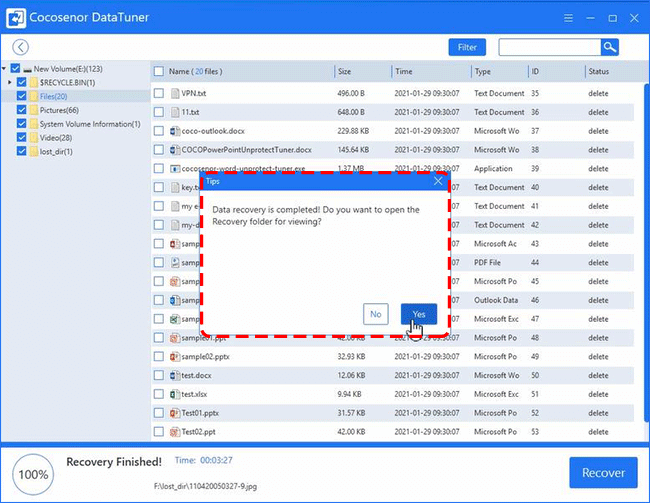Open the hamburger menu in title bar

(x=568, y=18)
